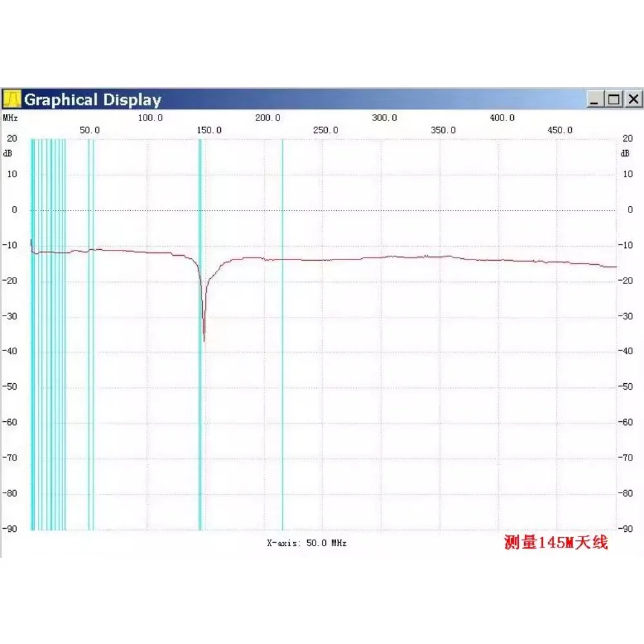Minimize the Graphical Display window
644x644 pixels.
click(x=594, y=99)
